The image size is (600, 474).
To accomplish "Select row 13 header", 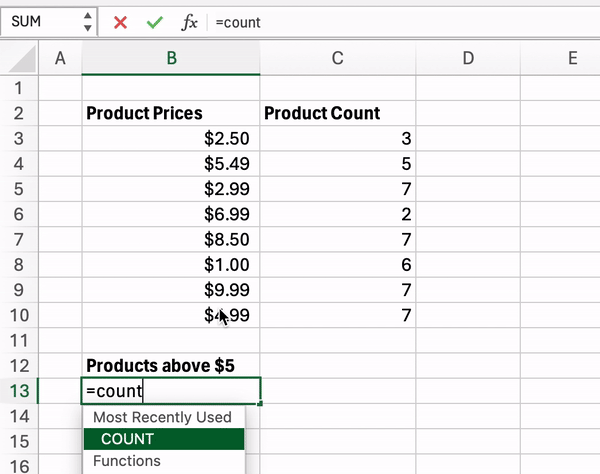I will tap(19, 391).
